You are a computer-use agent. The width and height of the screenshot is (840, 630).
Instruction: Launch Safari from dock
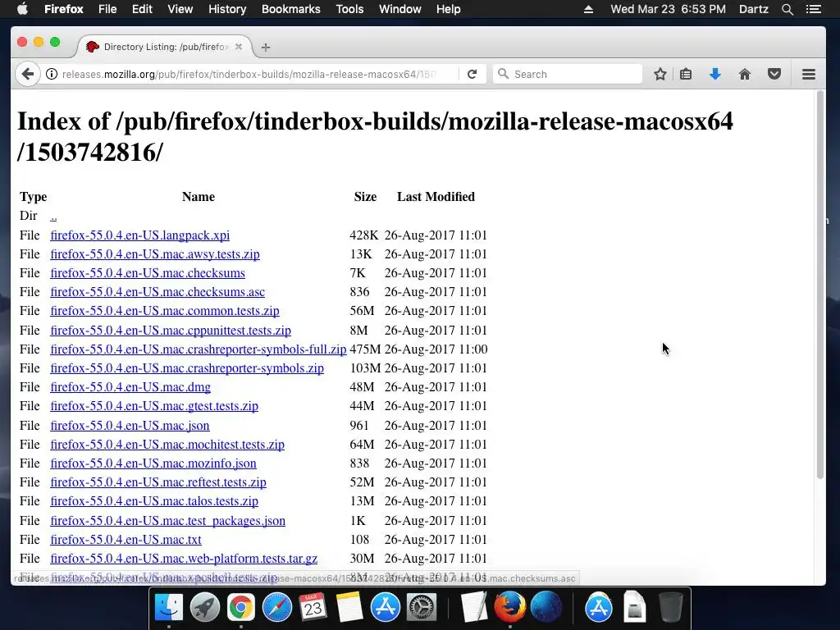277,607
